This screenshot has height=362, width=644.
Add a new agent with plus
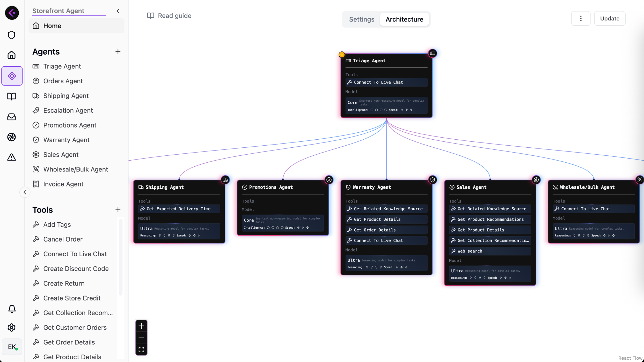coord(118,52)
